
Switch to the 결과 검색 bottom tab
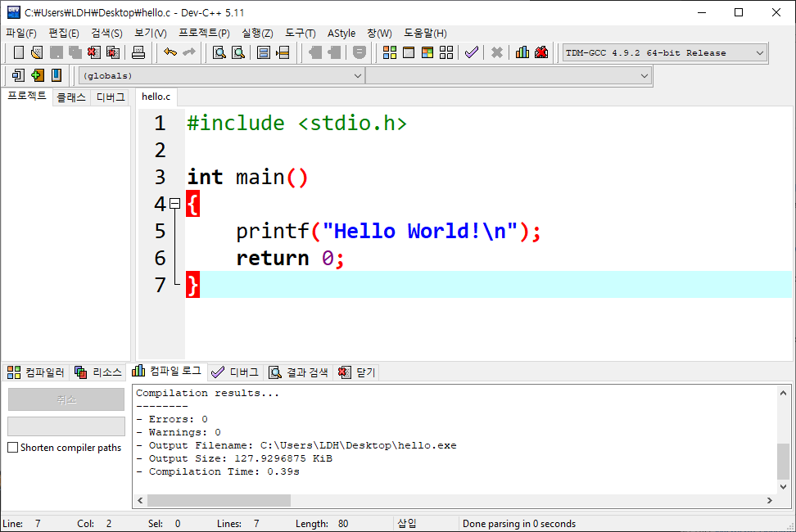pyautogui.click(x=298, y=372)
